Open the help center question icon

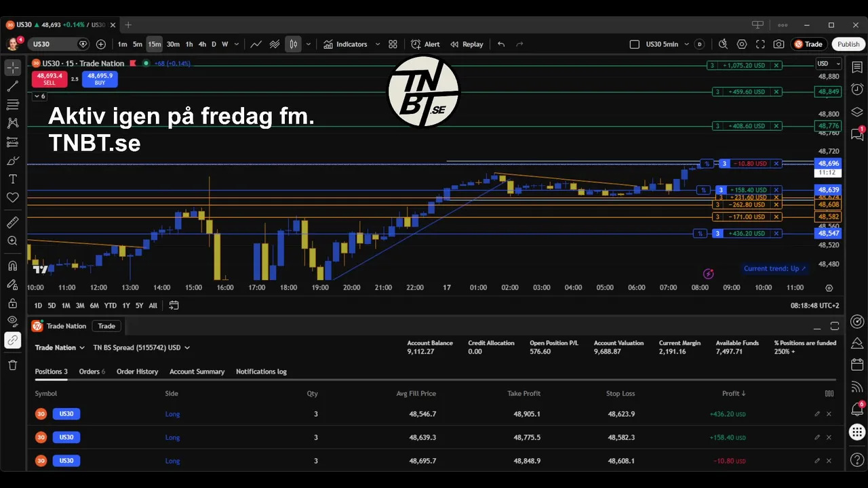click(857, 460)
